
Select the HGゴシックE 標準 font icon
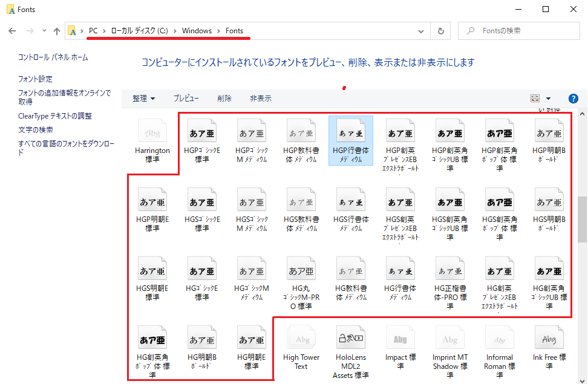[202, 269]
